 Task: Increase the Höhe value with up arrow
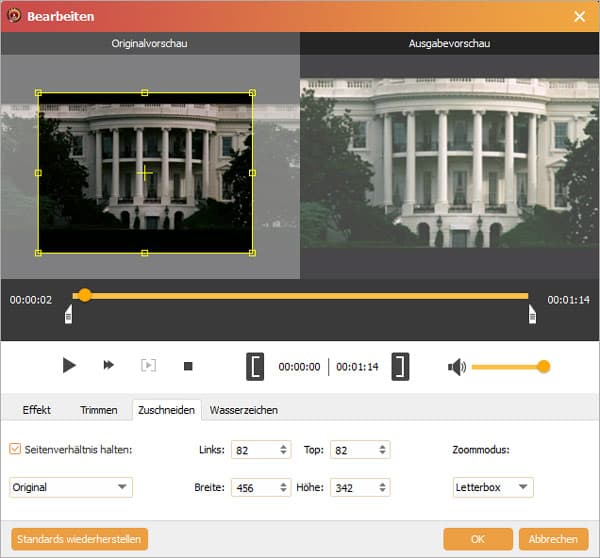[x=382, y=484]
